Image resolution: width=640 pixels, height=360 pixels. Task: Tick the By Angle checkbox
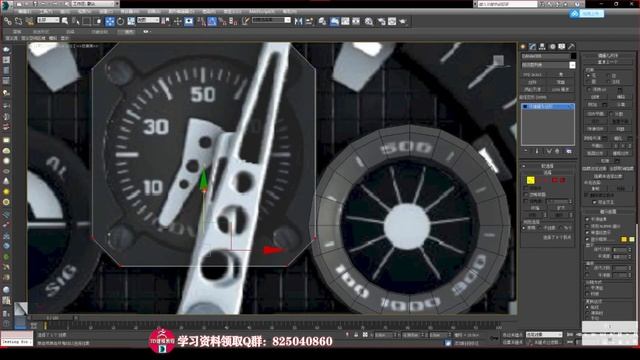(526, 201)
